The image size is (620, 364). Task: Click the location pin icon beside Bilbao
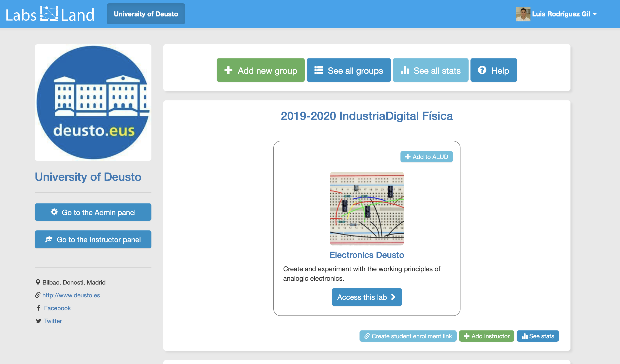tap(38, 282)
